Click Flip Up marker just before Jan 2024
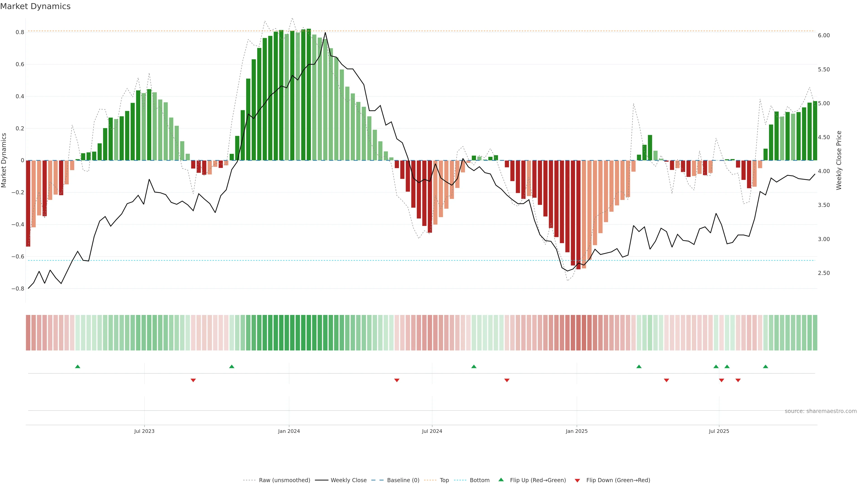868x488 pixels. pos(231,366)
